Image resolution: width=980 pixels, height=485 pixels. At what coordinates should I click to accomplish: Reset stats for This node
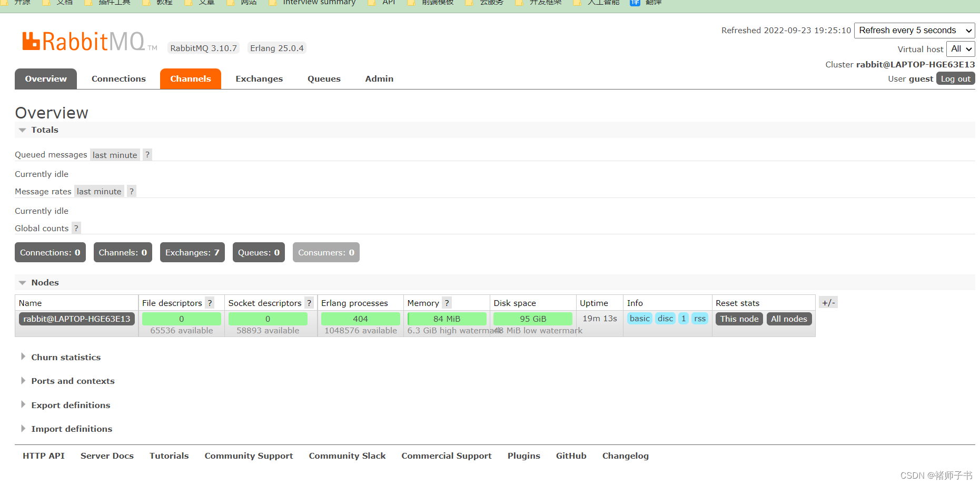[x=739, y=319]
